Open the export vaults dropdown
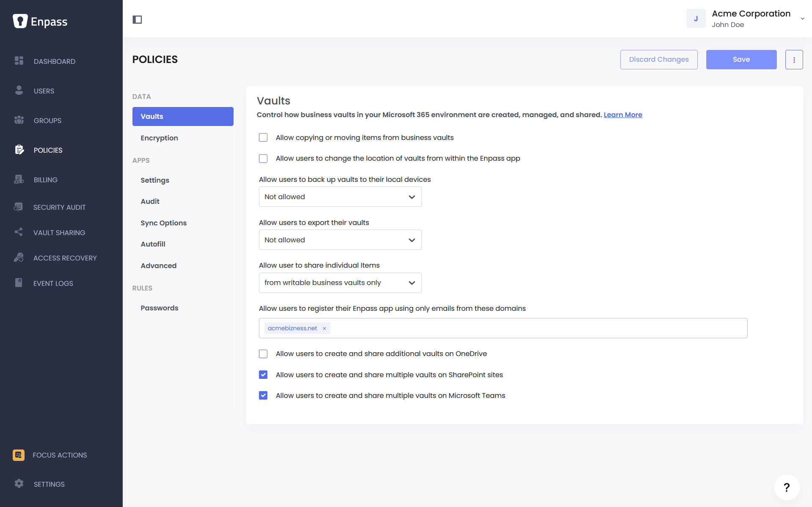The height and width of the screenshot is (507, 812). [x=340, y=240]
